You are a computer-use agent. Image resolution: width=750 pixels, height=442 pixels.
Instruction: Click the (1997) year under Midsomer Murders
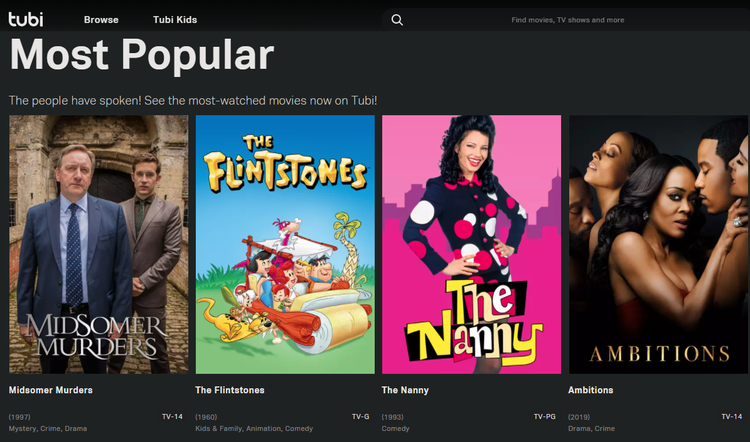tap(20, 417)
